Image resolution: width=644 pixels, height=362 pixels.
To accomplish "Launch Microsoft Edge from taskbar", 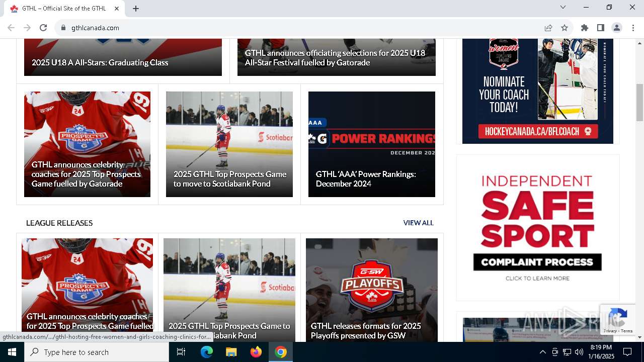I will pos(207,352).
